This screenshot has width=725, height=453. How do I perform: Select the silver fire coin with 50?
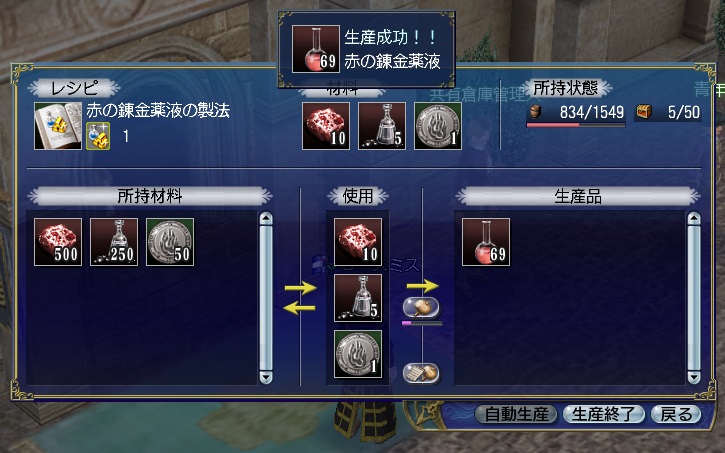(170, 242)
